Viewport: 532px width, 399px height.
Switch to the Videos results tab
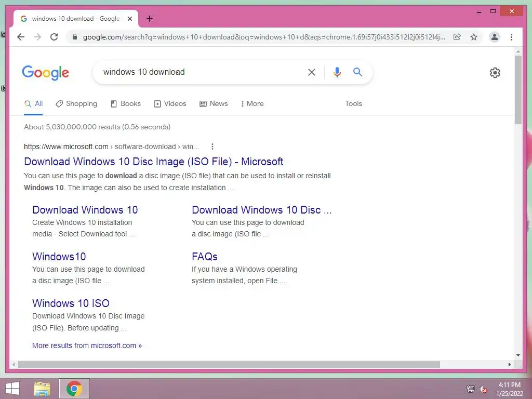[170, 104]
